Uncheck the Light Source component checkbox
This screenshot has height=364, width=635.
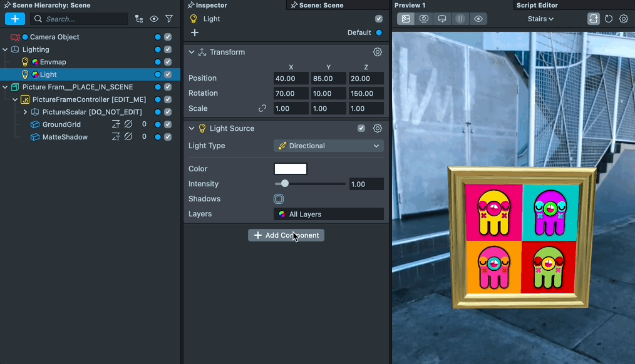361,128
